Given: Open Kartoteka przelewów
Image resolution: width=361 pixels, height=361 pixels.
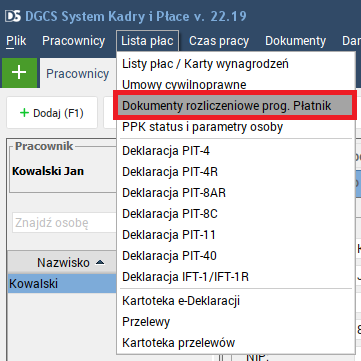Looking at the screenshot, I should pos(235,343).
